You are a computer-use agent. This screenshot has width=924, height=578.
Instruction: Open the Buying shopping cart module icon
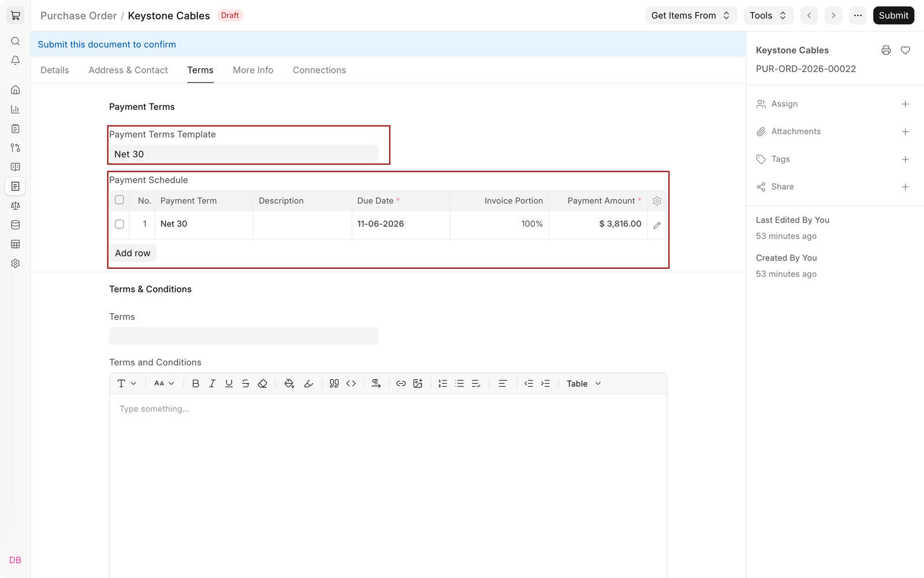click(x=16, y=16)
